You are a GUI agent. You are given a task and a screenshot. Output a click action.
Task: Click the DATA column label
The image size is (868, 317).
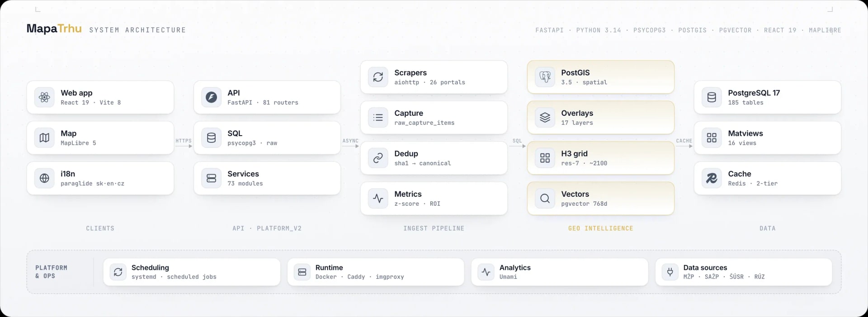768,228
